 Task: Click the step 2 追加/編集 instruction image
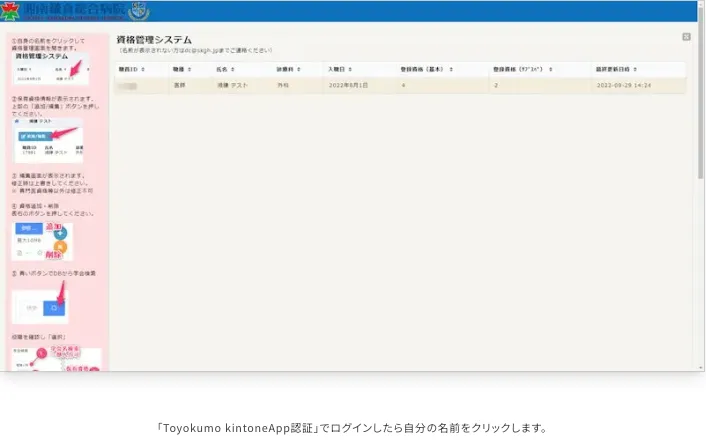[49, 140]
